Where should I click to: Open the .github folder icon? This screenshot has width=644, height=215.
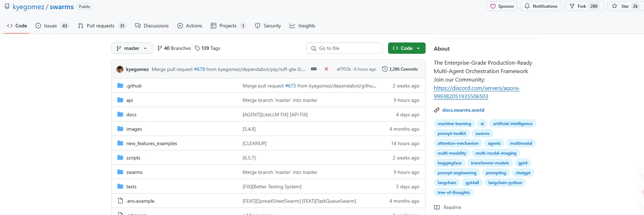[x=120, y=86]
